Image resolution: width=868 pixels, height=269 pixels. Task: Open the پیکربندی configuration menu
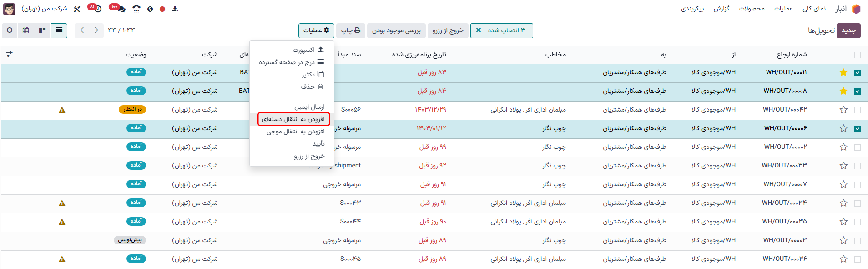(x=692, y=9)
